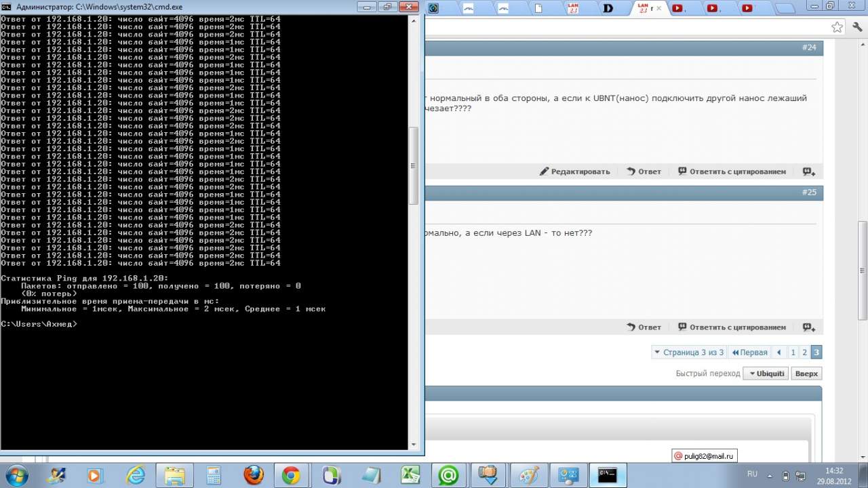Switch to the inactive LAN 23 tab
Viewport: 868px width, 488px height.
click(580, 9)
